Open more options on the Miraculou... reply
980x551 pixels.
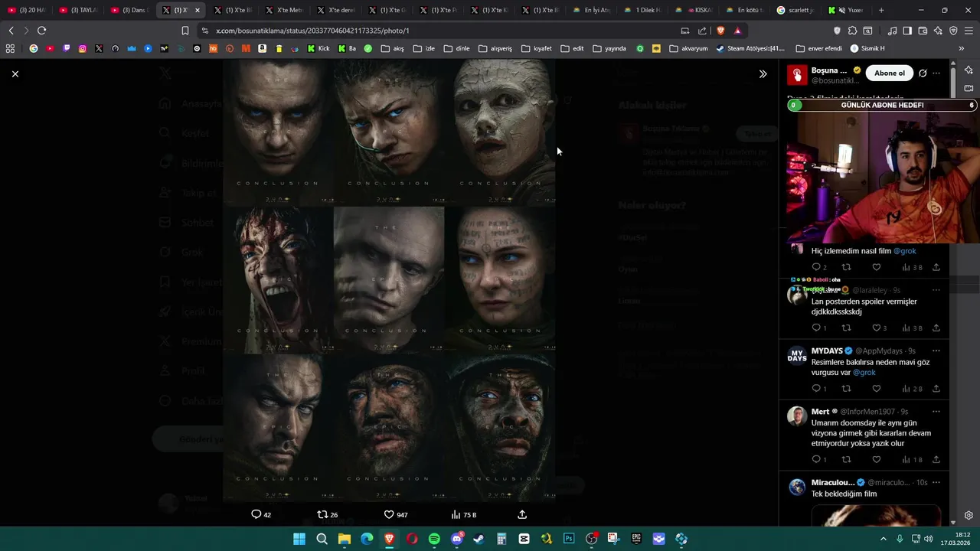pyautogui.click(x=936, y=483)
